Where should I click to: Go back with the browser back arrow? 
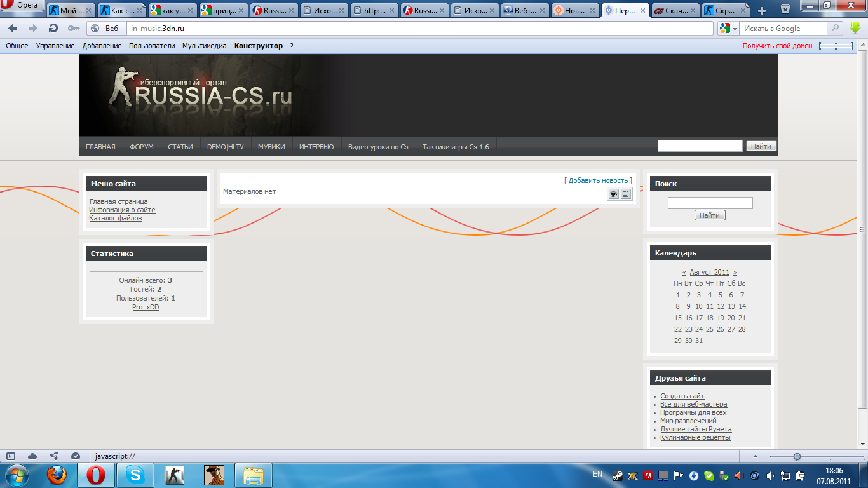coord(13,29)
